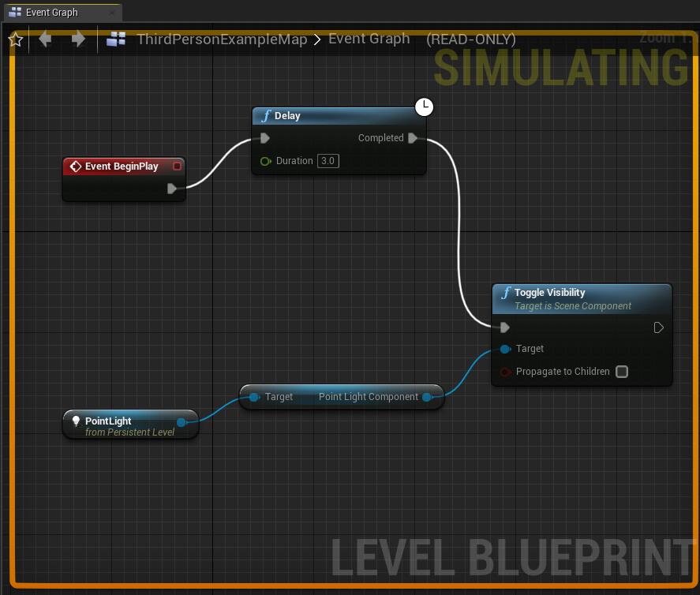The height and width of the screenshot is (595, 700).
Task: Click Delay execution input pin
Action: click(x=264, y=138)
